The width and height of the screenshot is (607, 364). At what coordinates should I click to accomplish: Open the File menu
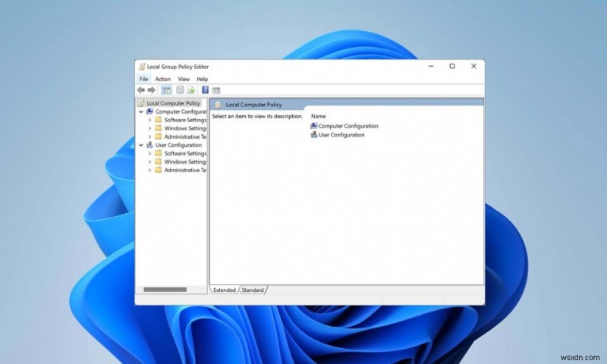click(143, 79)
